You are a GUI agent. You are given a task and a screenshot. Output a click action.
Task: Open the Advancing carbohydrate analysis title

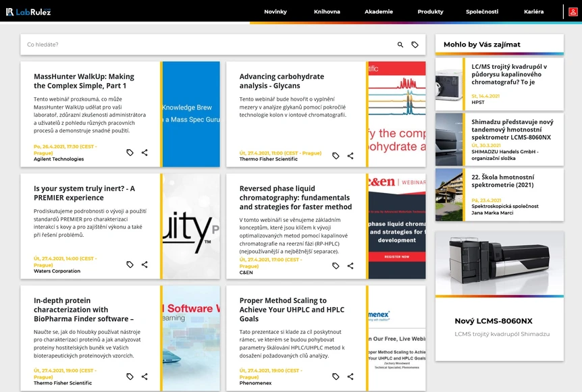point(282,81)
